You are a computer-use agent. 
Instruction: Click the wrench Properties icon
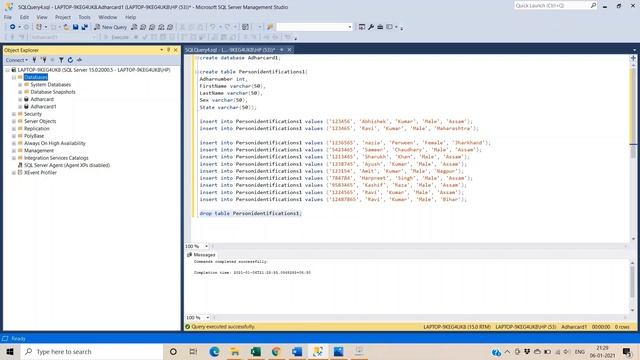(371, 27)
